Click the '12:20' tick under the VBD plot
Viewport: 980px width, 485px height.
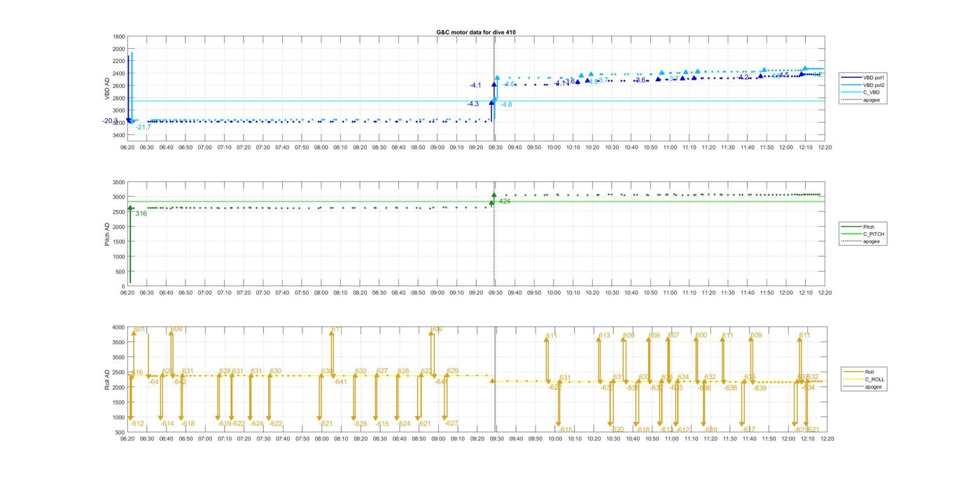[825, 148]
